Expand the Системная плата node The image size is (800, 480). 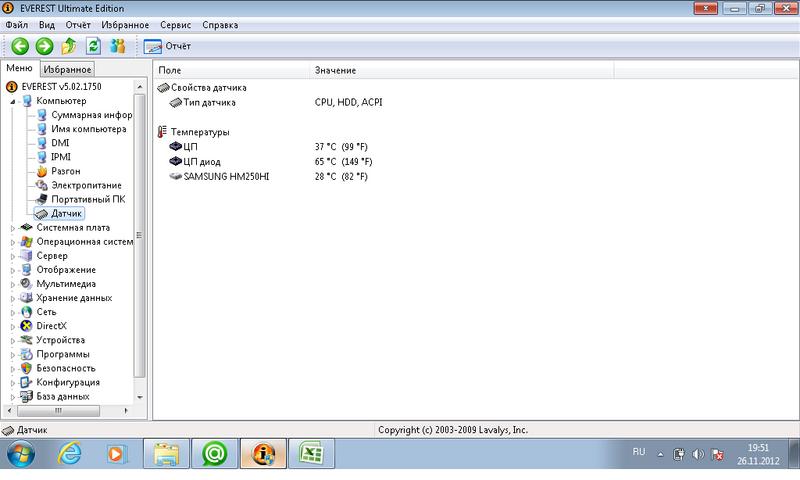tap(13, 229)
